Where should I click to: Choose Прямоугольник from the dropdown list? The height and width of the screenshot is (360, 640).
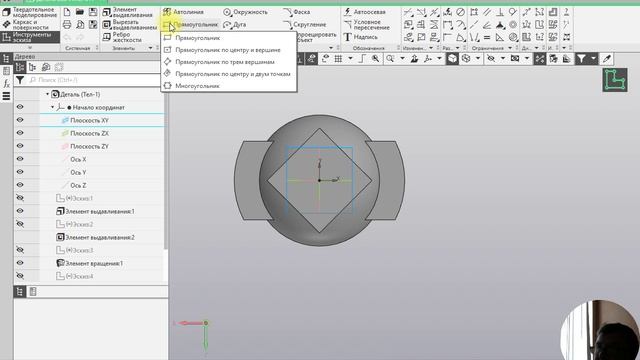click(229, 38)
